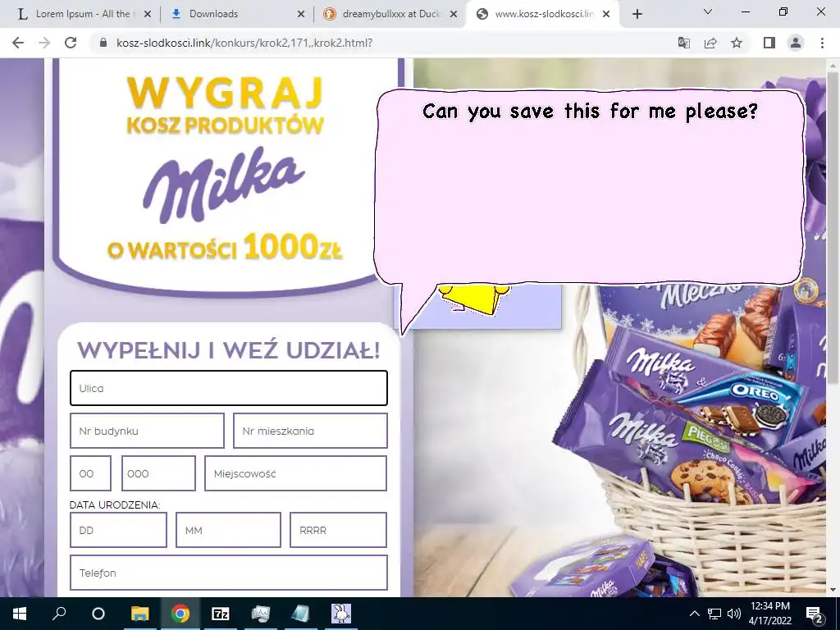
Task: Share this page via share icon
Action: tap(710, 43)
